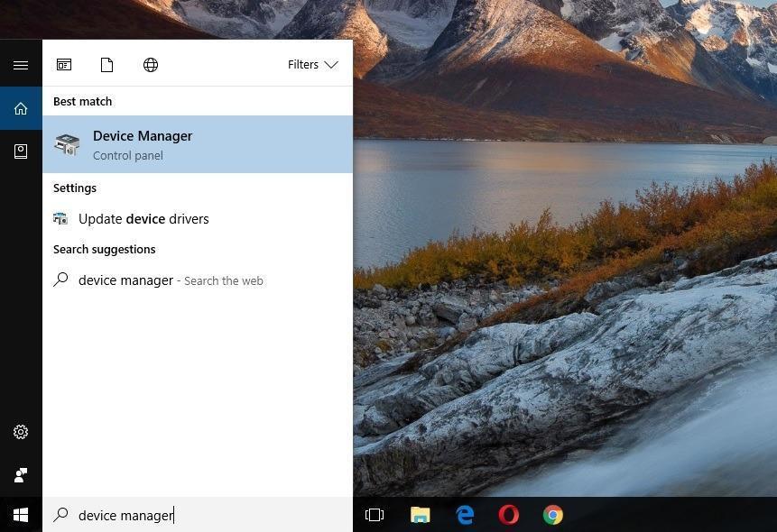This screenshot has height=532, width=777.
Task: Open the Windows Start button
Action: pyautogui.click(x=21, y=515)
